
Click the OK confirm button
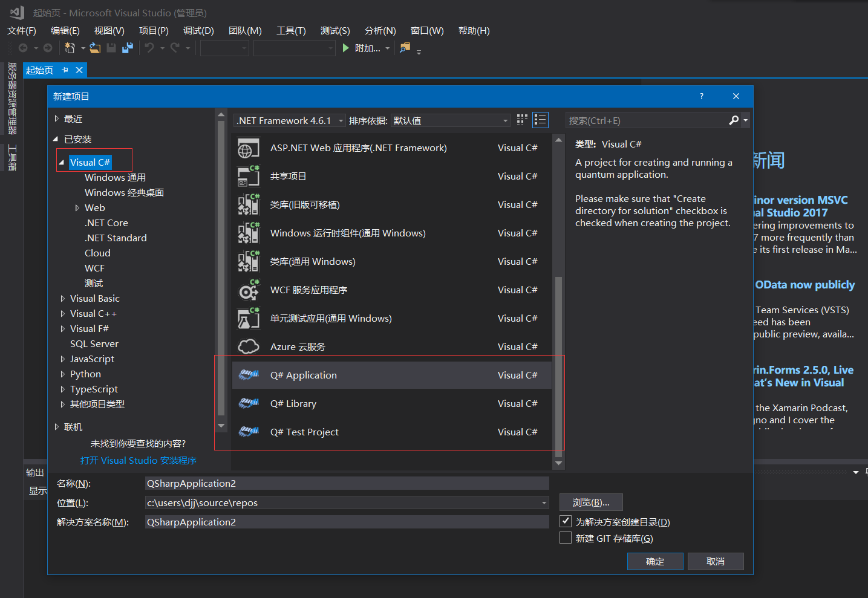[655, 561]
